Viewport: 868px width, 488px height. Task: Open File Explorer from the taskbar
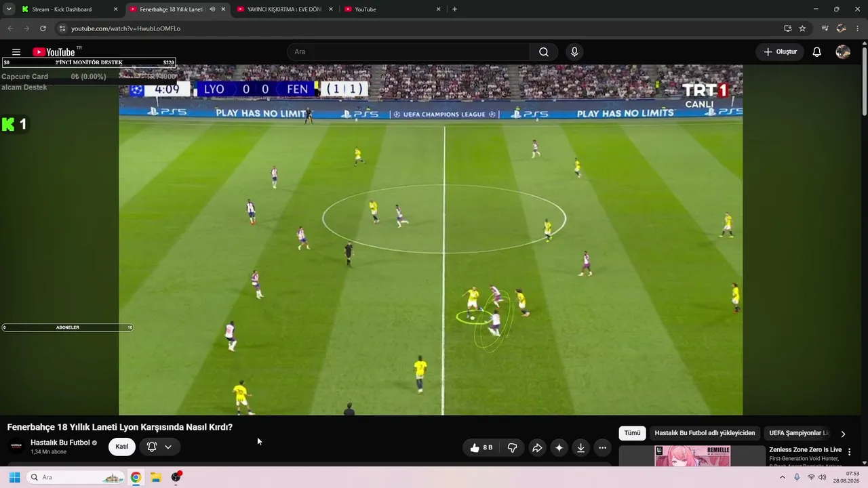155,477
